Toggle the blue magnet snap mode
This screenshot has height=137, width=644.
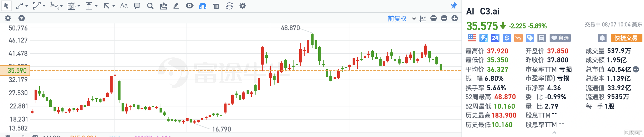(x=203, y=6)
